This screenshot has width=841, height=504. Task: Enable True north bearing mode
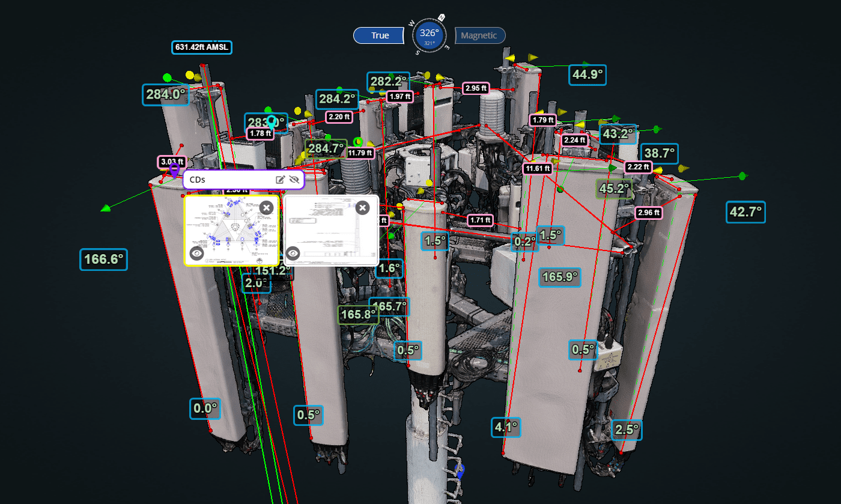click(x=378, y=35)
